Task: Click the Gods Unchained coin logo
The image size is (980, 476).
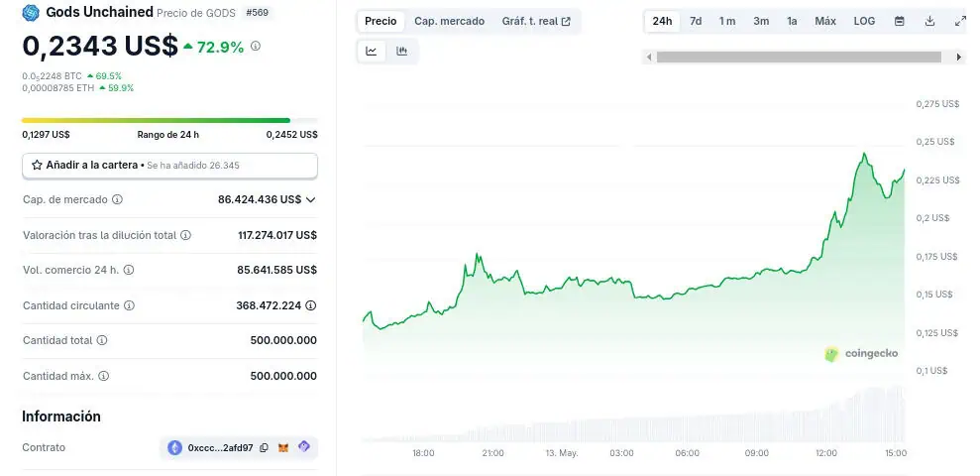Action: point(31,13)
